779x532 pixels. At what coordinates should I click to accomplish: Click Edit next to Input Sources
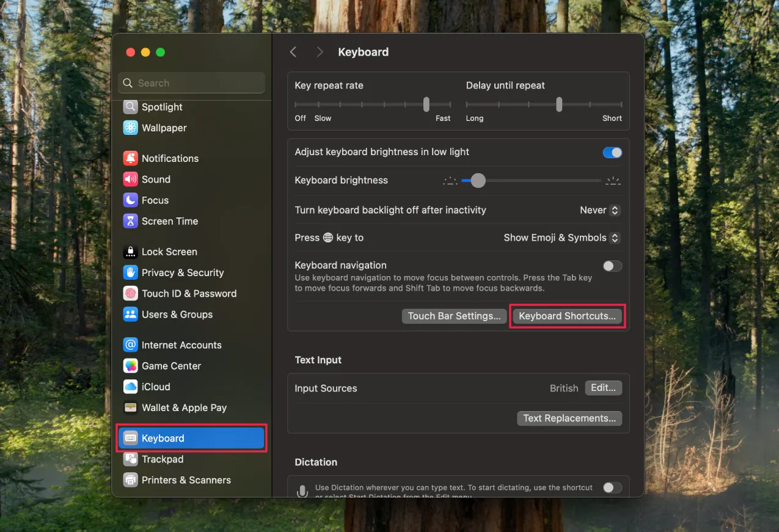[x=604, y=388]
